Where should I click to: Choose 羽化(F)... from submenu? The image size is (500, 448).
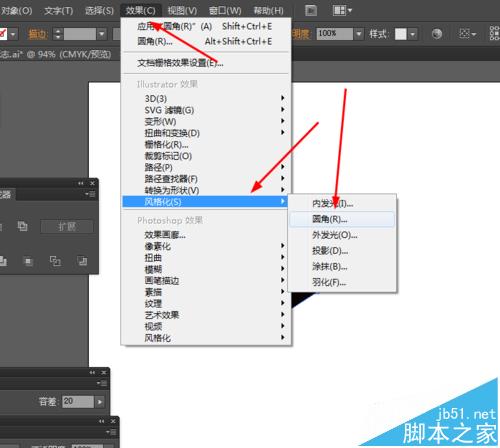[342, 282]
